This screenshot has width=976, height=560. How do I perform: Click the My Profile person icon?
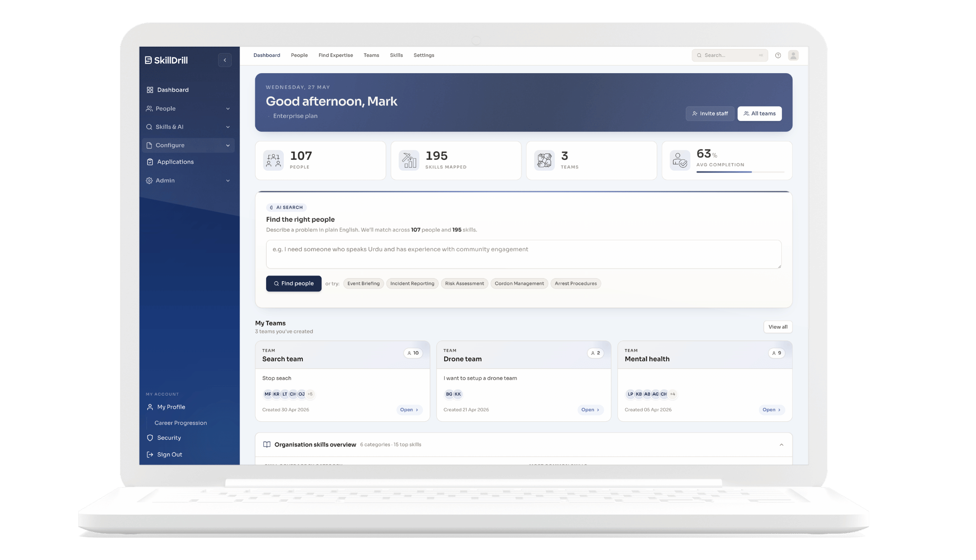(150, 407)
